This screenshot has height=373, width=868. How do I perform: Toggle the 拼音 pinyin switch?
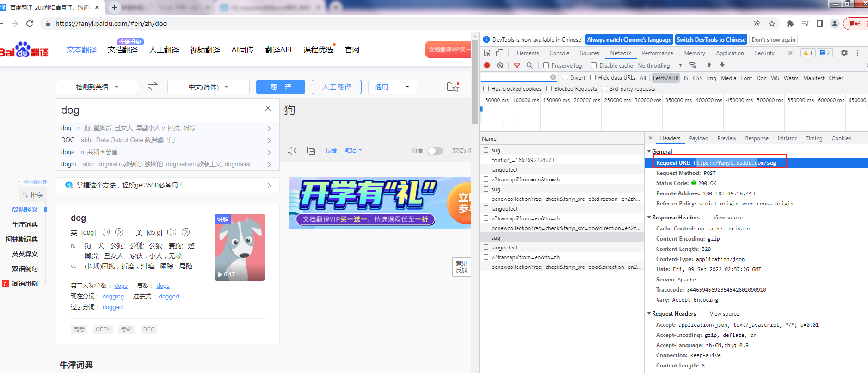[x=435, y=150]
